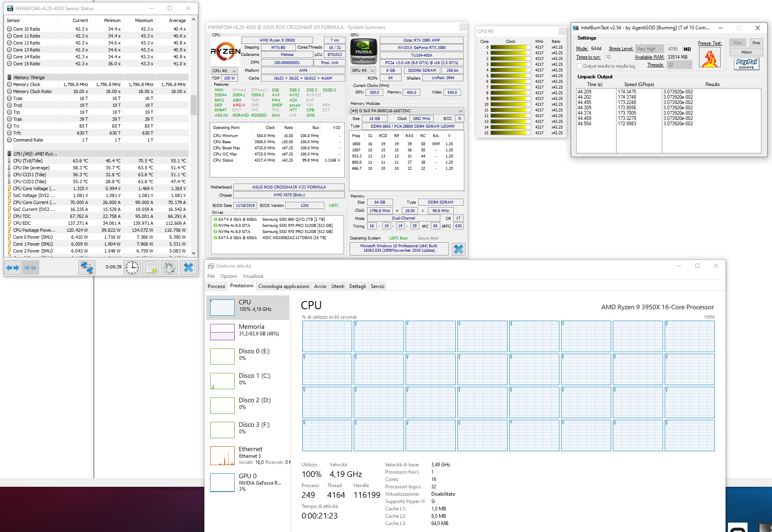This screenshot has width=772, height=532.
Task: Switch to the Utenti tab
Action: point(338,286)
